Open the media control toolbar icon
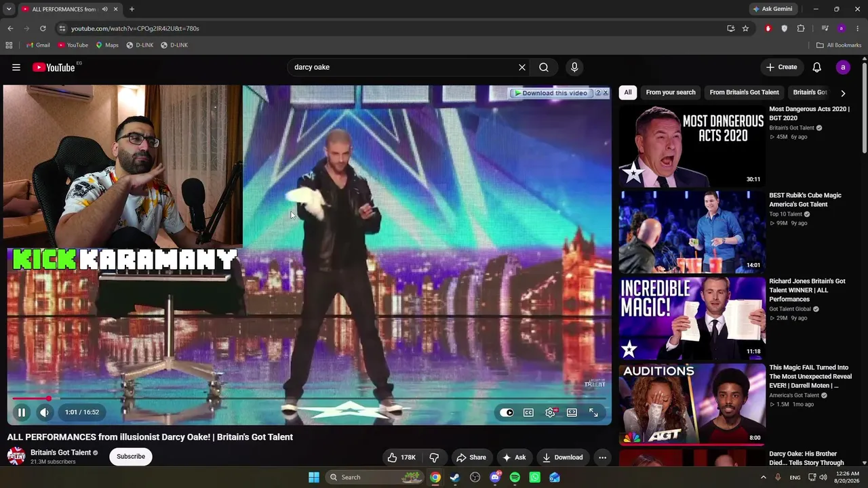 pos(825,28)
